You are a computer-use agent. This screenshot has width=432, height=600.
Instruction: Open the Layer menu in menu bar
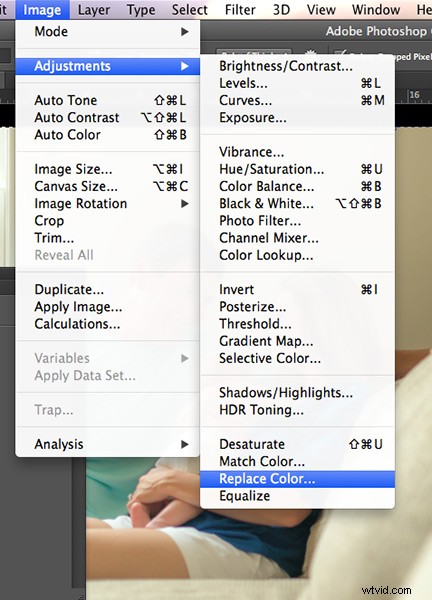94,10
